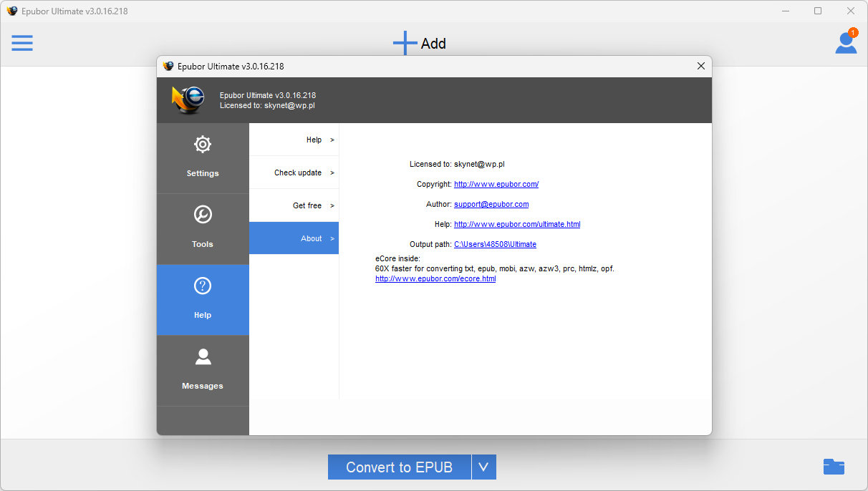Image resolution: width=868 pixels, height=491 pixels.
Task: Close the Epubor Ultimate about dialog
Action: tap(701, 66)
